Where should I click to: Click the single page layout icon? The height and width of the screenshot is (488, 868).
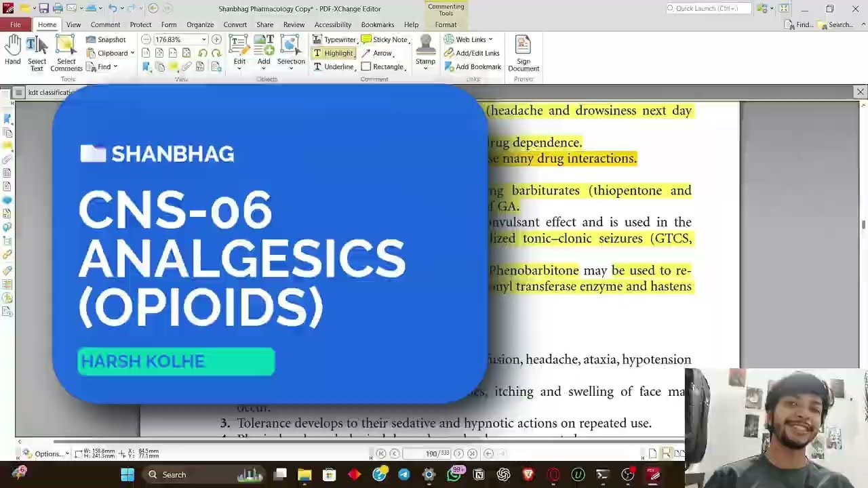[x=652, y=453]
